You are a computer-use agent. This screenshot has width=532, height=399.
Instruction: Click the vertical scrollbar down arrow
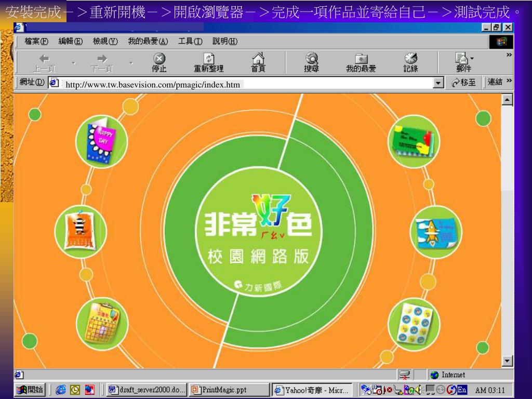507,361
